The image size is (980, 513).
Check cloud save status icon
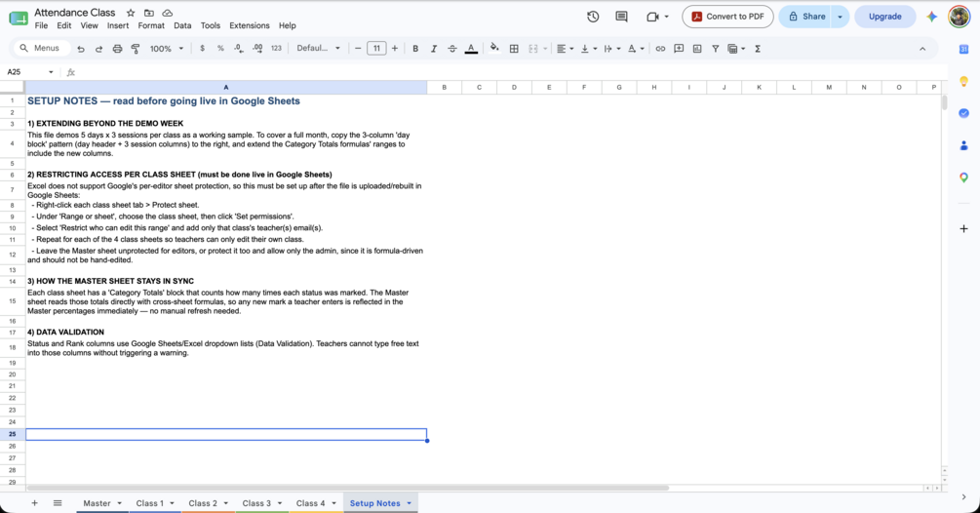point(168,13)
